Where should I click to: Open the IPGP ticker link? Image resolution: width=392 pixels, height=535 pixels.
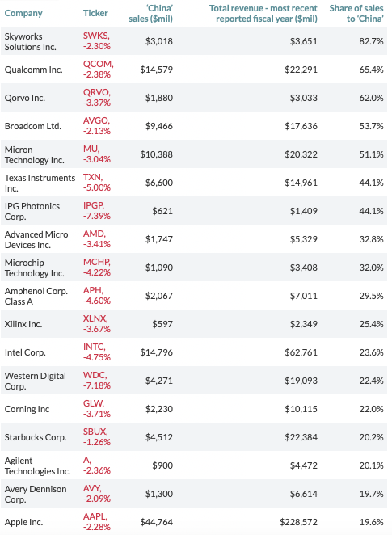tap(94, 206)
